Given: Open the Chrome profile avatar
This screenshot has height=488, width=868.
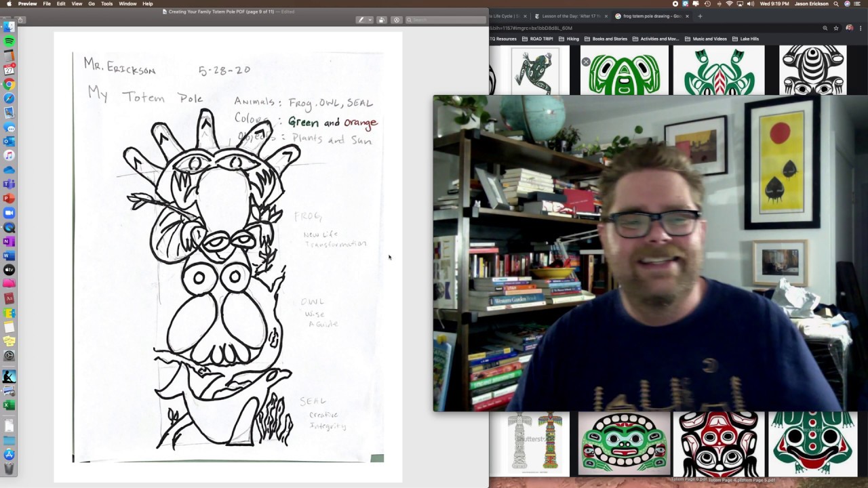Looking at the screenshot, I should [850, 28].
